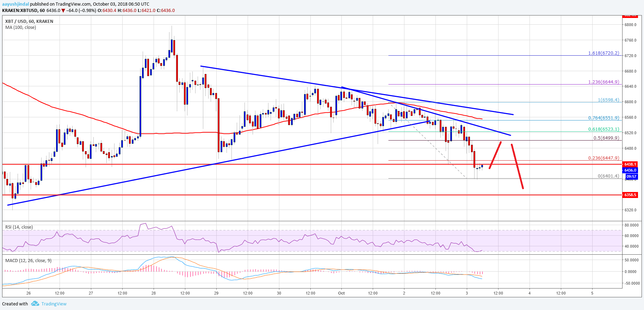
Task: Click the RSI 40.0000 axis value
Action: coord(631,246)
